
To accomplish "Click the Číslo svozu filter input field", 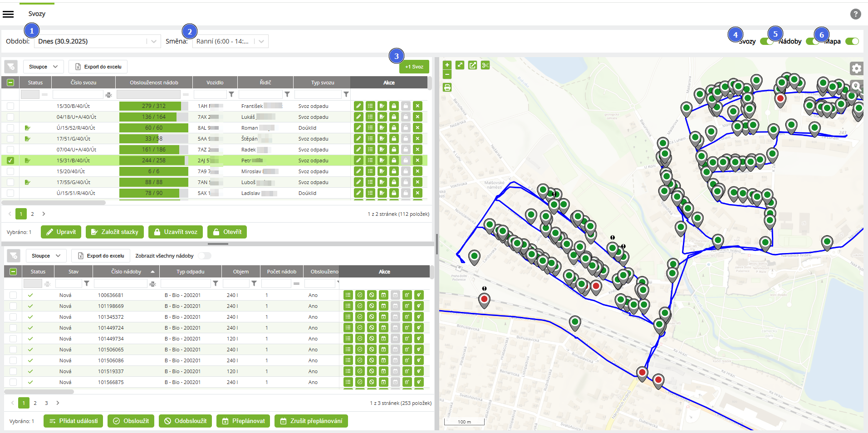I will (78, 94).
